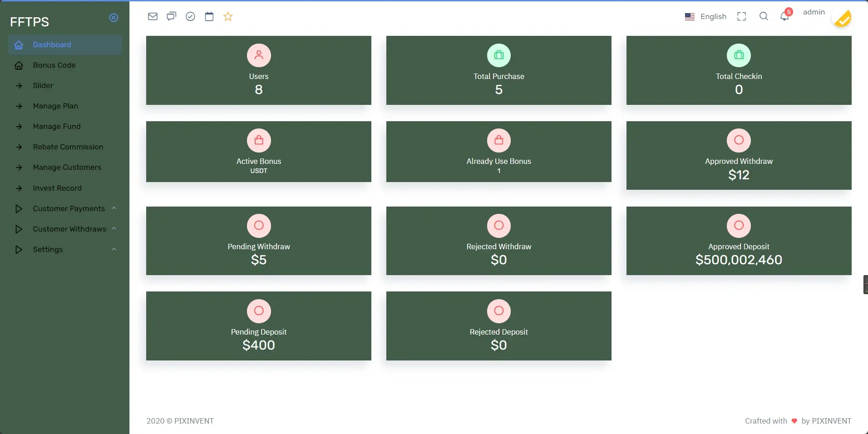Open the chat messages icon

click(171, 17)
